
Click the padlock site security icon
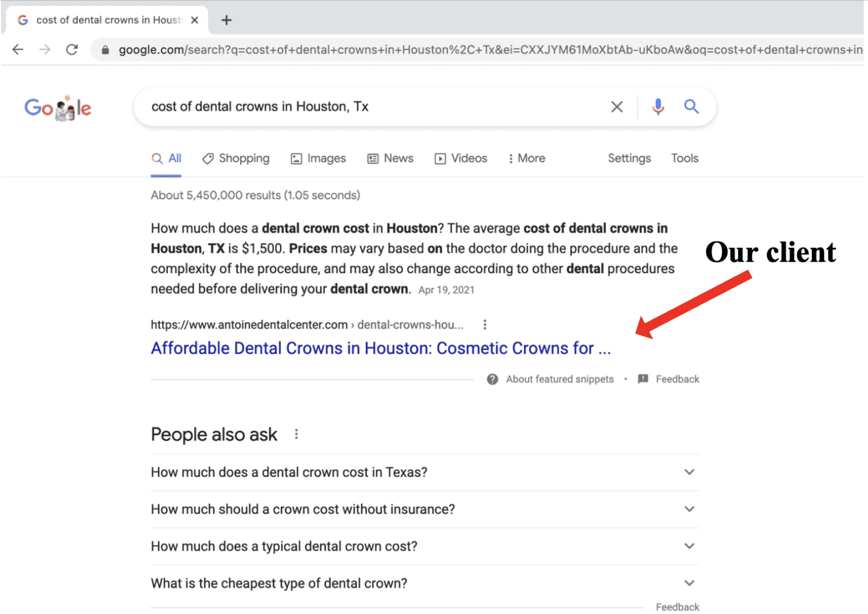point(105,50)
